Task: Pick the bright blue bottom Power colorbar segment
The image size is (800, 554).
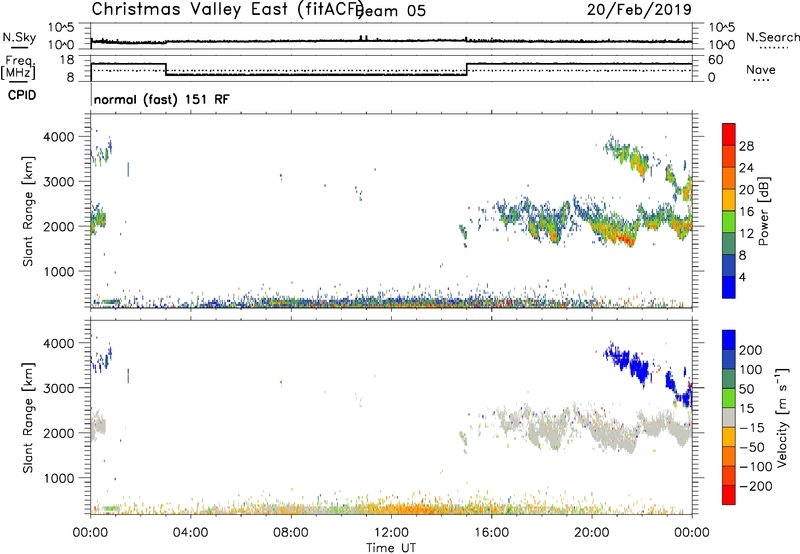Action: coord(729,287)
